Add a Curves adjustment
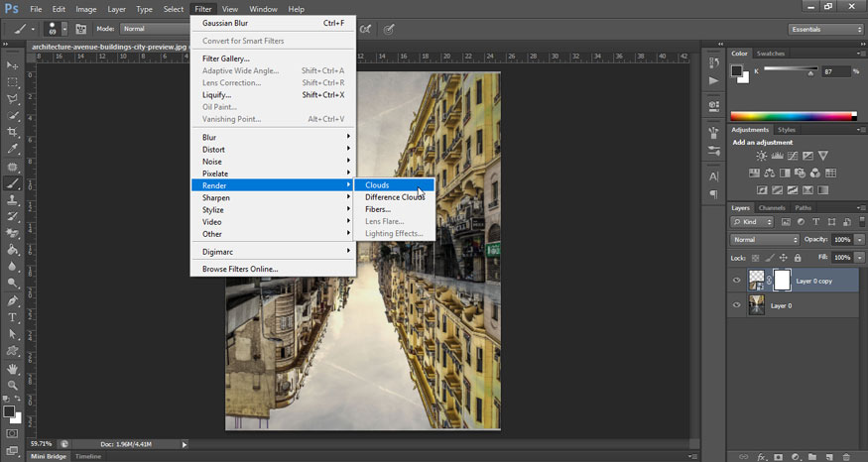The height and width of the screenshot is (462, 868). [x=793, y=156]
